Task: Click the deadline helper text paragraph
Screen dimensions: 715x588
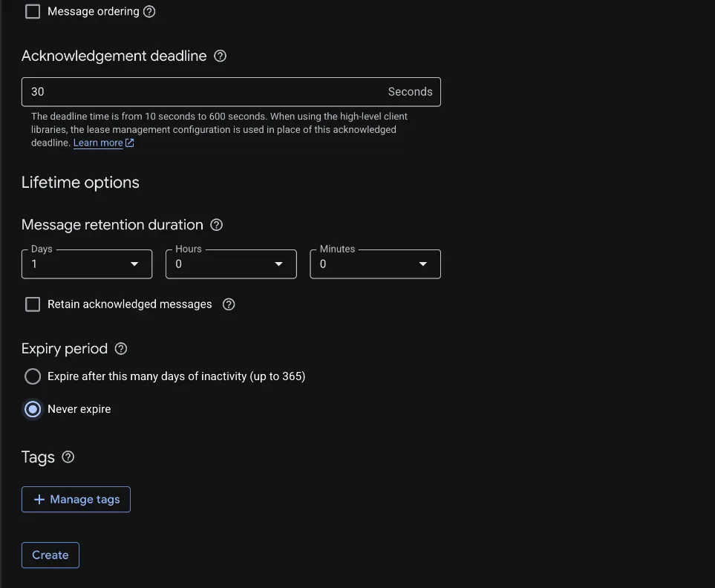Action: [219, 129]
